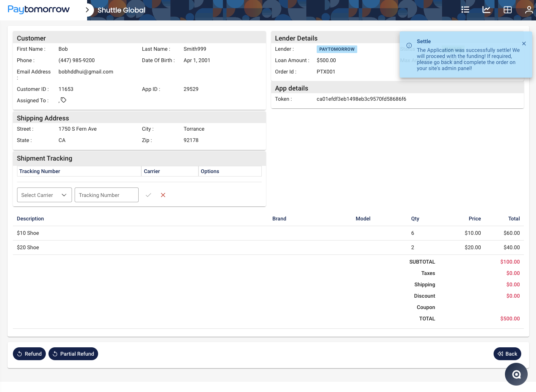Select the $10 Shoe row description

click(x=28, y=233)
